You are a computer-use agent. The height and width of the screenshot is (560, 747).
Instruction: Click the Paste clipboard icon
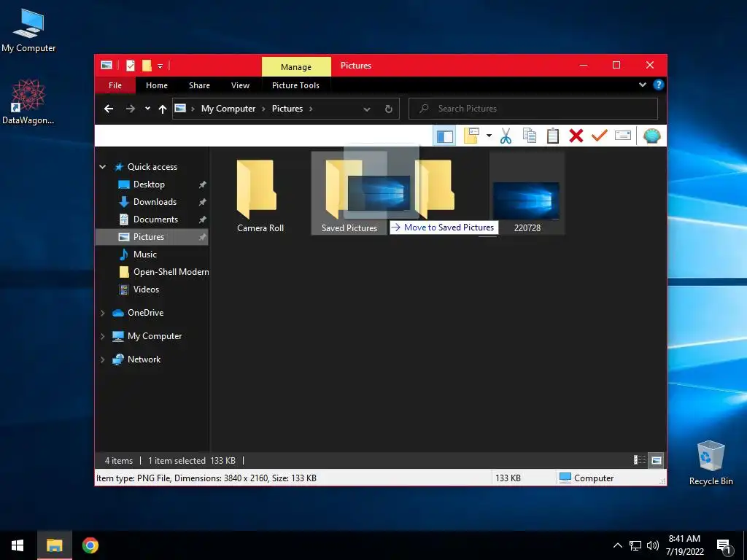pyautogui.click(x=553, y=136)
